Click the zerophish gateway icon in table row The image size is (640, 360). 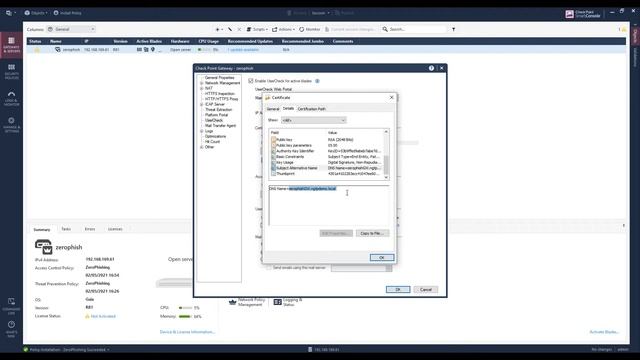[x=58, y=49]
